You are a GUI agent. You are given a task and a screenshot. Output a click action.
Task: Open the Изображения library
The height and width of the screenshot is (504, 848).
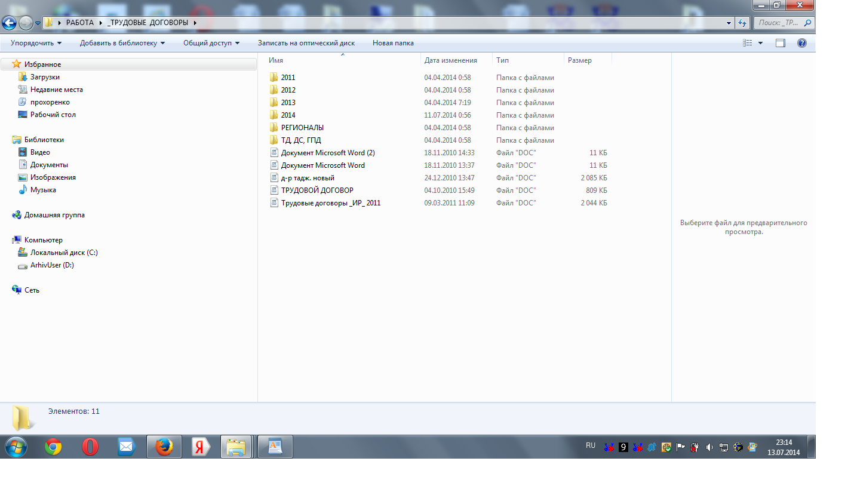pyautogui.click(x=53, y=177)
